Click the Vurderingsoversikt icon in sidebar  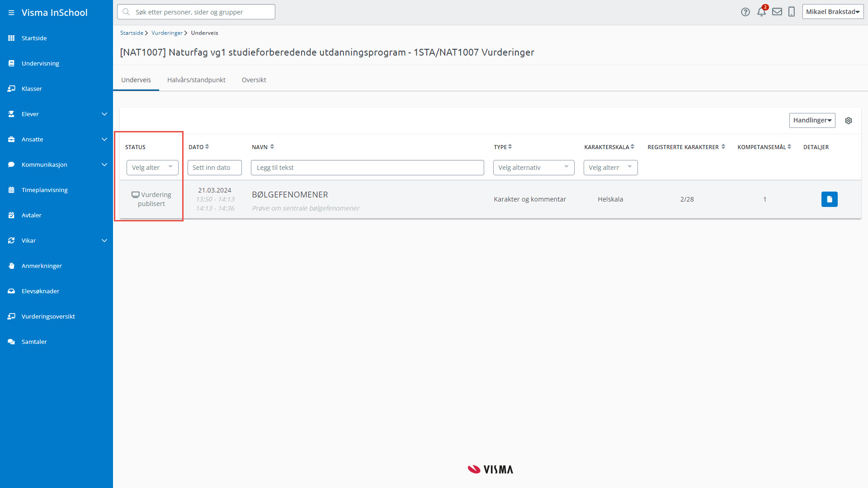coord(11,316)
